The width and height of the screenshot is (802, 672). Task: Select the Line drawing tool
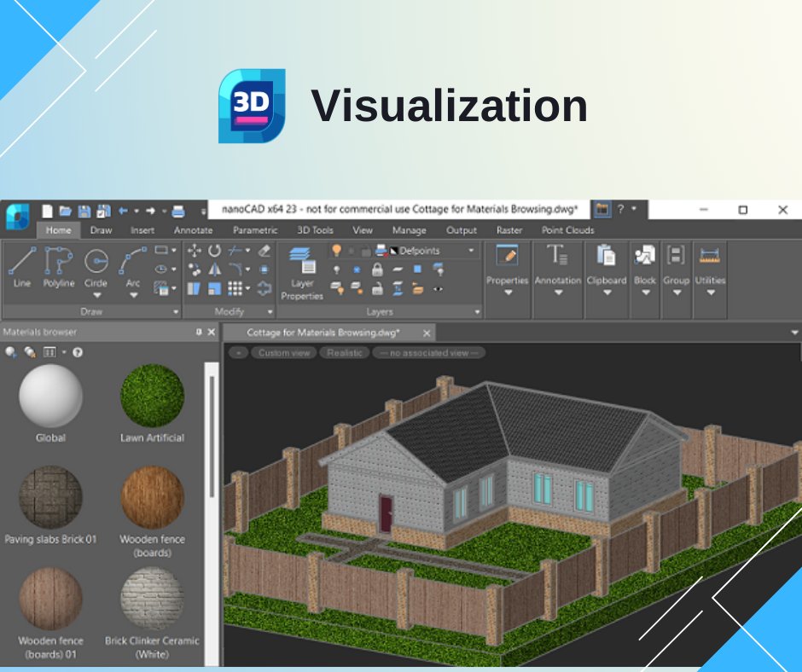coord(22,267)
